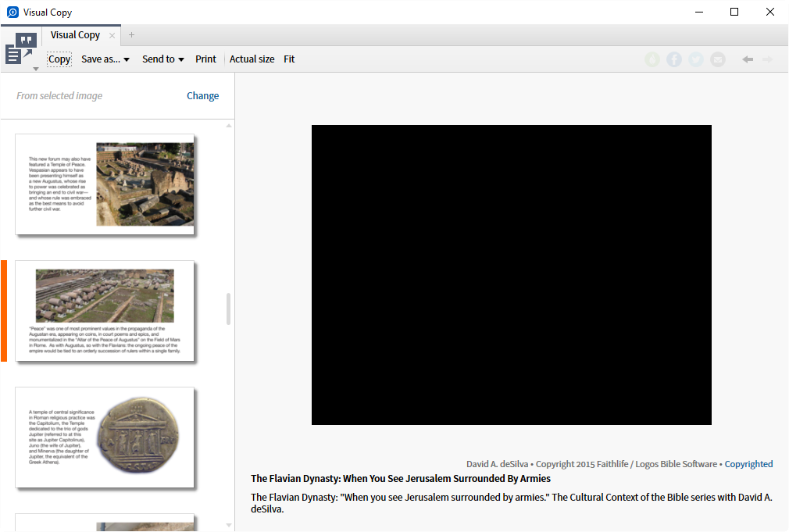This screenshot has height=532, width=789.
Task: Click the Print button
Action: point(205,59)
